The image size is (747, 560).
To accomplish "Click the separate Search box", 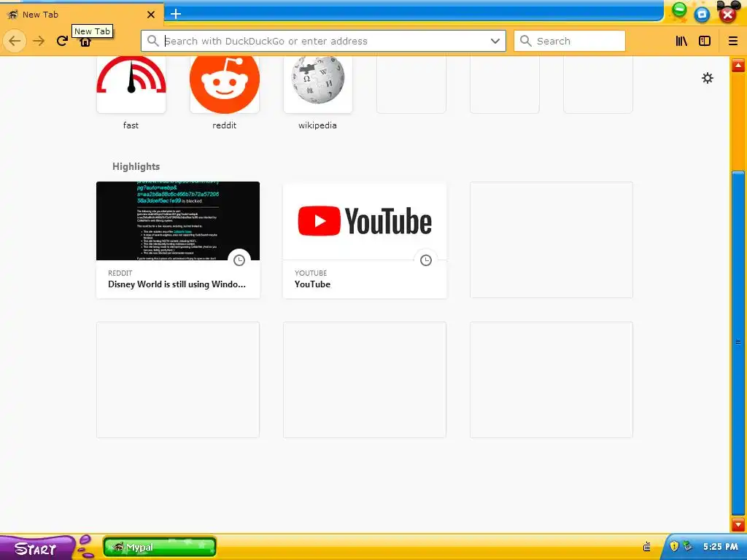I will pos(569,41).
